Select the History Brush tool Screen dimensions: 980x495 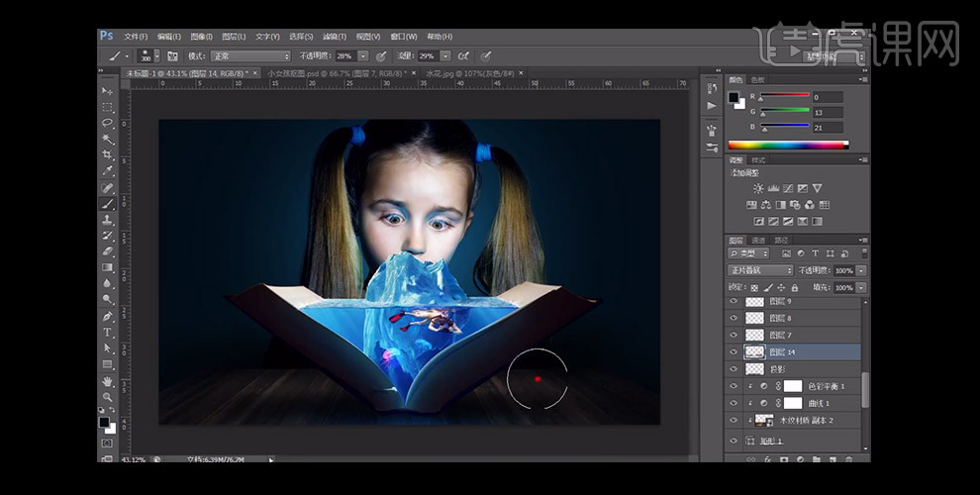(x=108, y=236)
